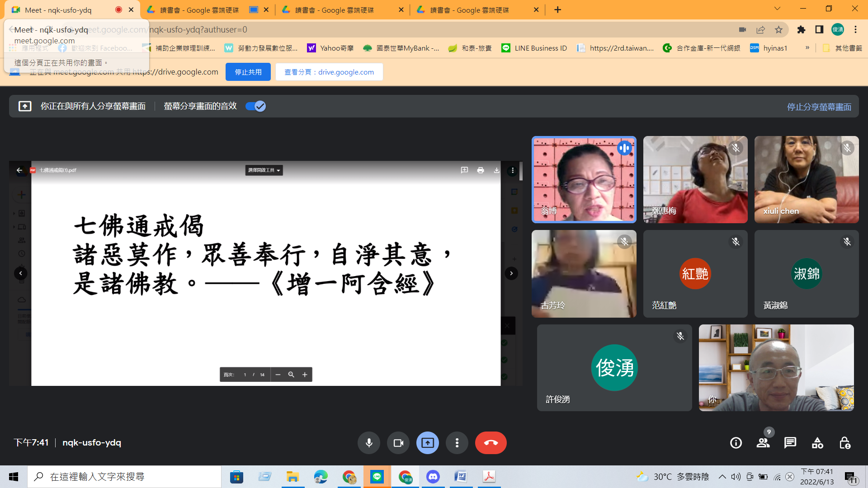Open the meeting details info icon
This screenshot has height=488, width=868.
pos(736,443)
